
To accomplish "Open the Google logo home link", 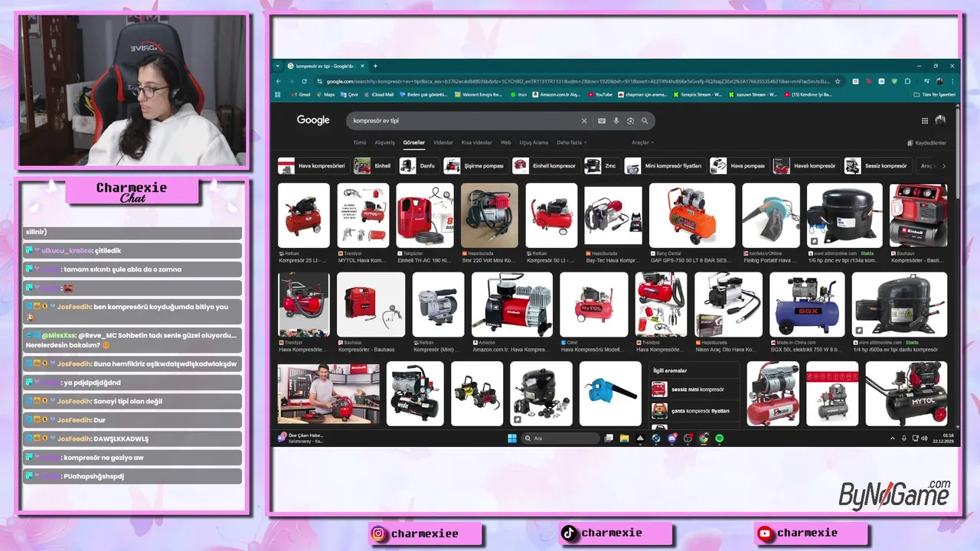I will [313, 120].
